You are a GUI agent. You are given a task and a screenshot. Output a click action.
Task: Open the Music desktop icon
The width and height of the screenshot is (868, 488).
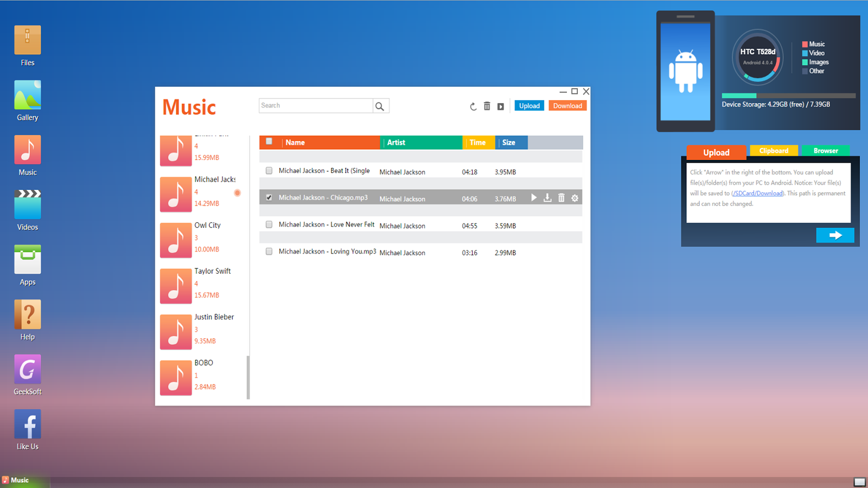tap(28, 150)
